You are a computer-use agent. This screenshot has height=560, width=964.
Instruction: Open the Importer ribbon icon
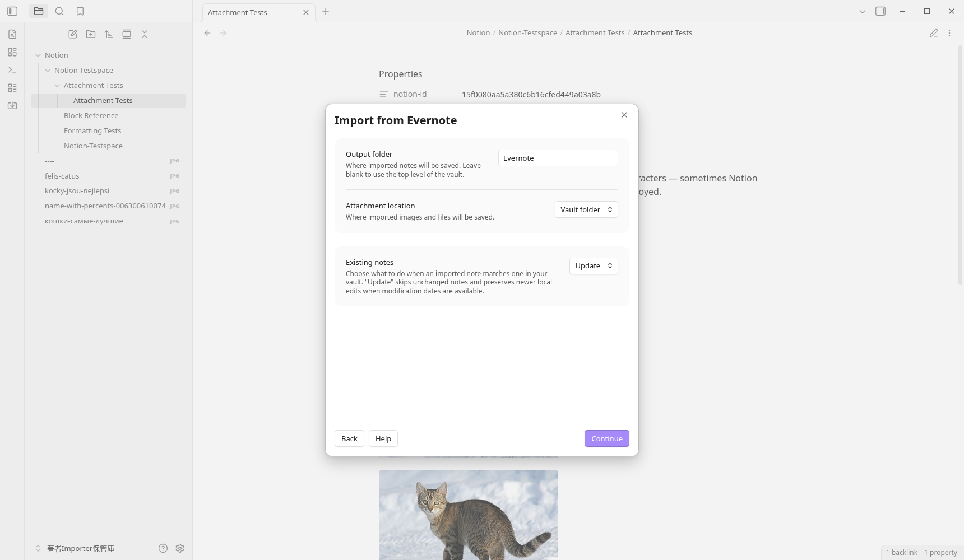tap(12, 106)
